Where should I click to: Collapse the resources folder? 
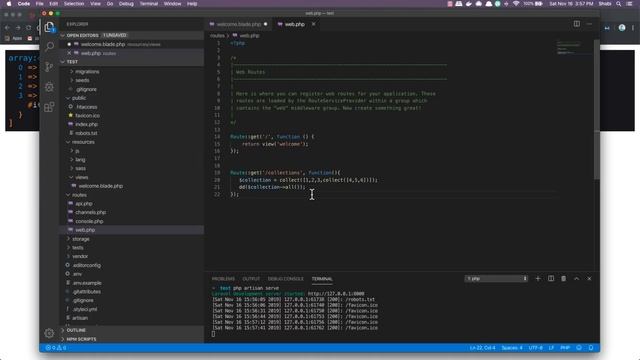[x=83, y=142]
